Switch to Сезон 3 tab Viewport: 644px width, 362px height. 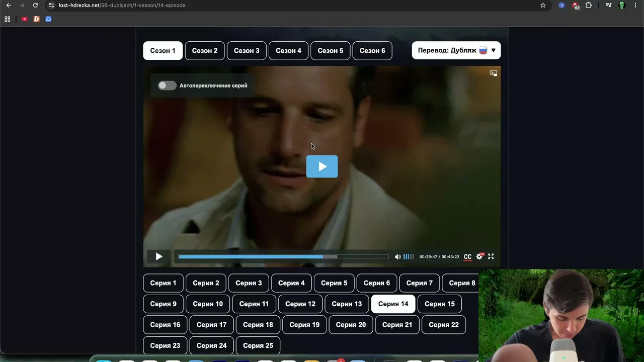tap(247, 51)
